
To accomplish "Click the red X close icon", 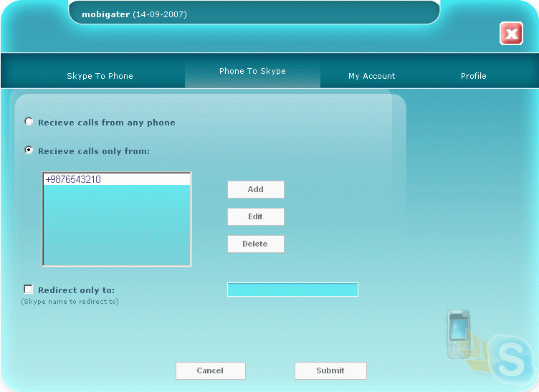I will [511, 34].
